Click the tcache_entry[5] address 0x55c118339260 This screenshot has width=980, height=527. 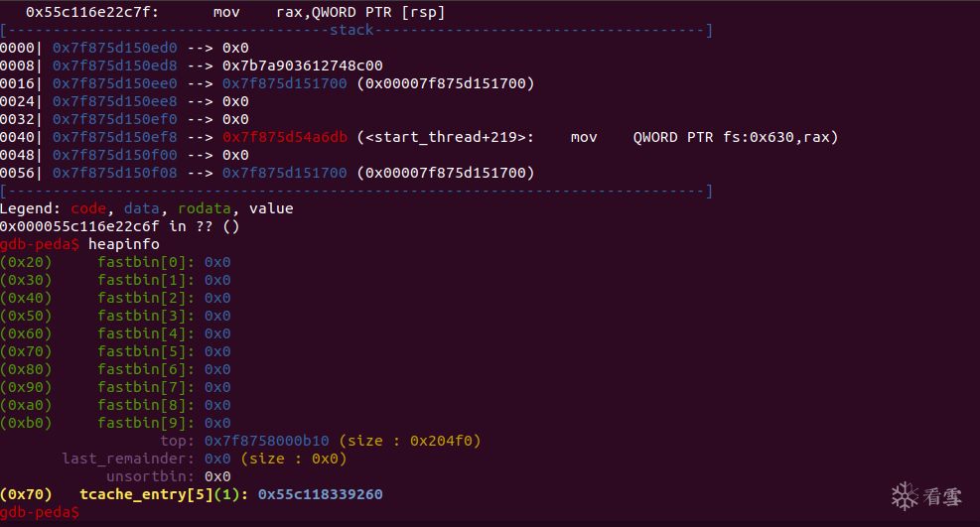click(x=320, y=494)
